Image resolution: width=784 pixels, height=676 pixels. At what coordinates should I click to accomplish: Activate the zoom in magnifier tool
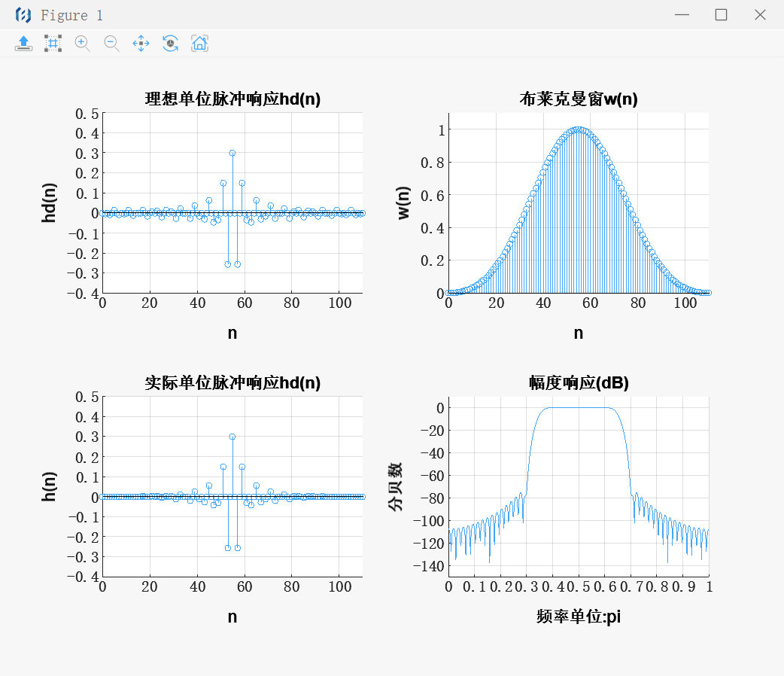pyautogui.click(x=82, y=43)
